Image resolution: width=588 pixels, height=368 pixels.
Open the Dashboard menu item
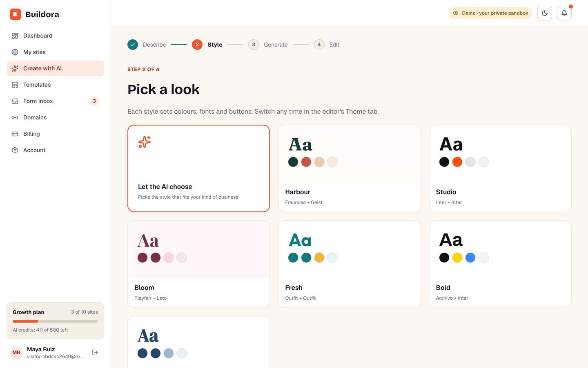click(x=55, y=36)
